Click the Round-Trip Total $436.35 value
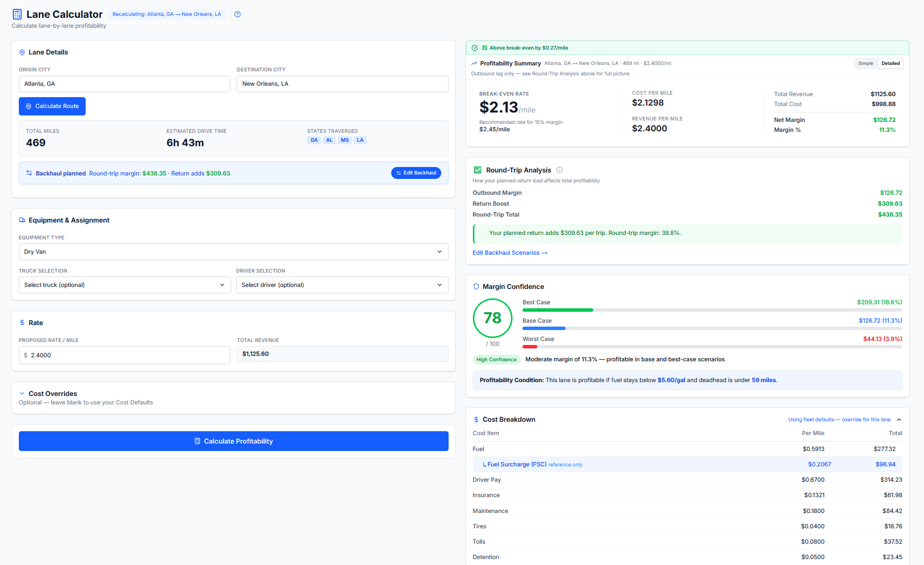 (890, 215)
